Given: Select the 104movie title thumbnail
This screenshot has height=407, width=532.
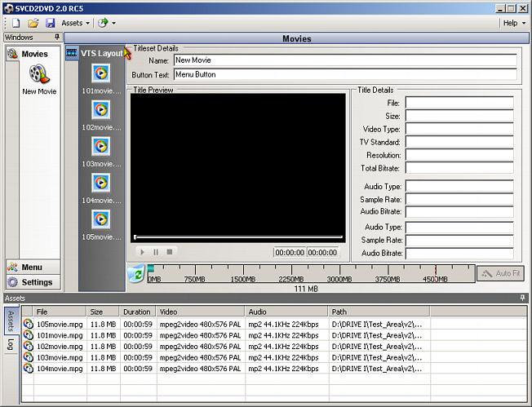Looking at the screenshot, I should click(x=100, y=183).
